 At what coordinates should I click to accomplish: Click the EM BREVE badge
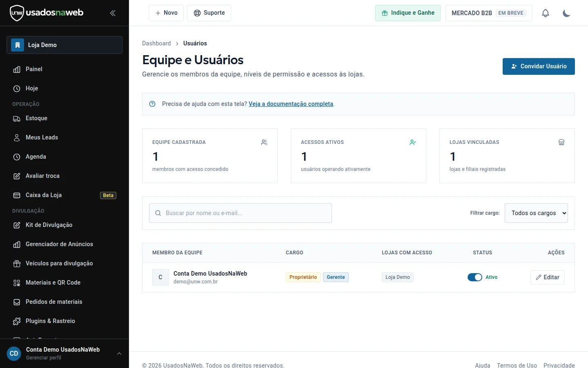coord(511,13)
